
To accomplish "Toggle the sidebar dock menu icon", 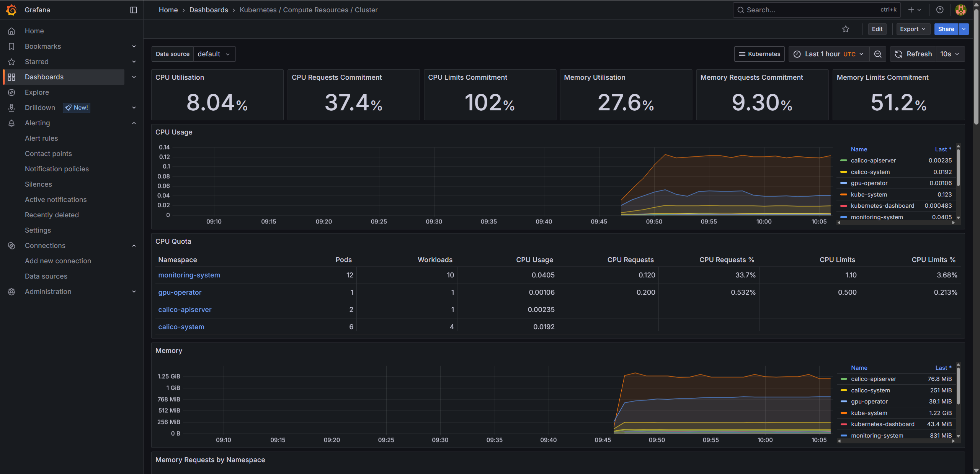I will 134,10.
